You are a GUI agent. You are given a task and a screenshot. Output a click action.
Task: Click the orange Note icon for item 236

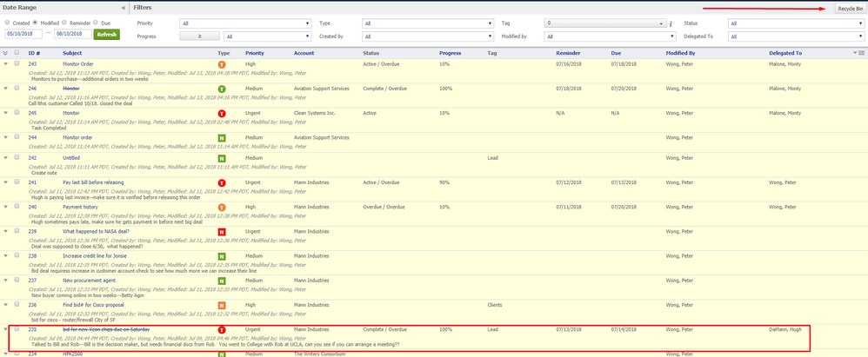222,306
